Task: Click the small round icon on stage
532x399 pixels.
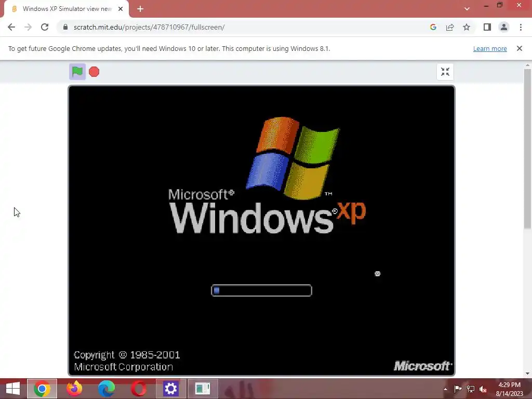Action: pyautogui.click(x=377, y=273)
